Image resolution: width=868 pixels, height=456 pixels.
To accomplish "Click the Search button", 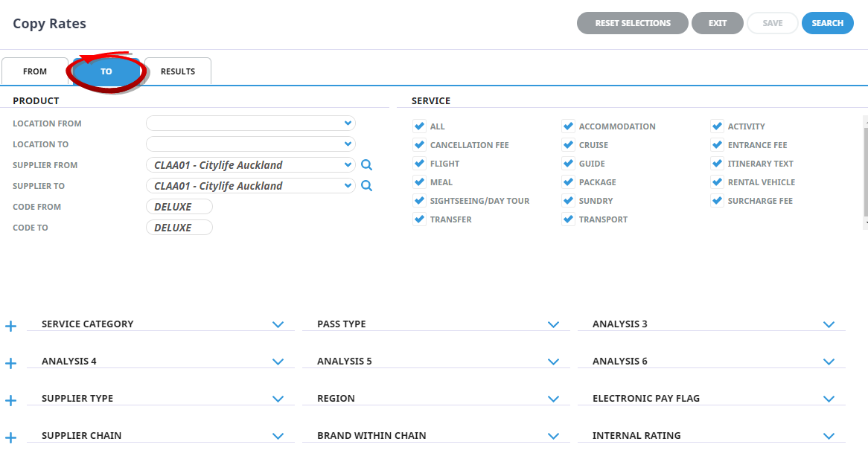I will click(827, 23).
